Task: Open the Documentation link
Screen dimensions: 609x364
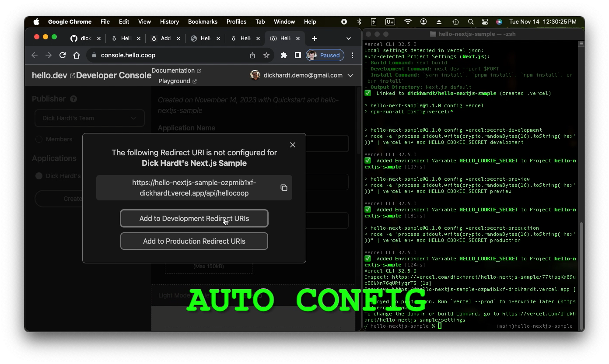Action: (176, 70)
